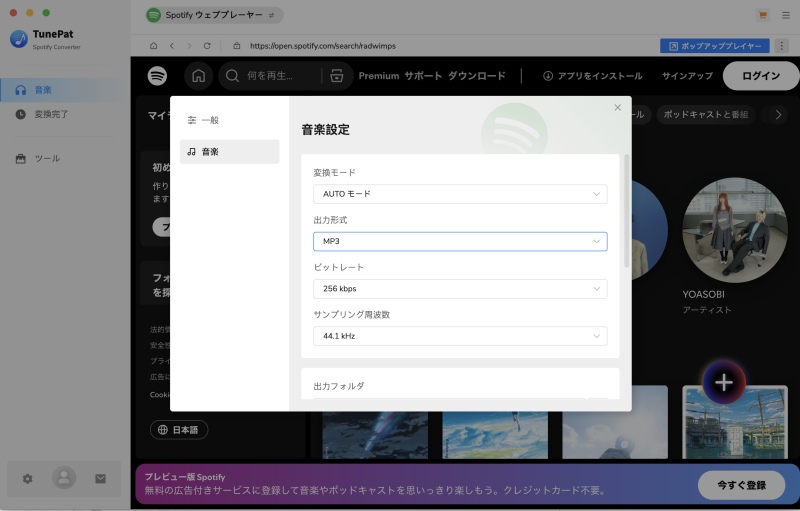This screenshot has width=800, height=511.
Task: Click the Premium link
Action: tap(379, 76)
